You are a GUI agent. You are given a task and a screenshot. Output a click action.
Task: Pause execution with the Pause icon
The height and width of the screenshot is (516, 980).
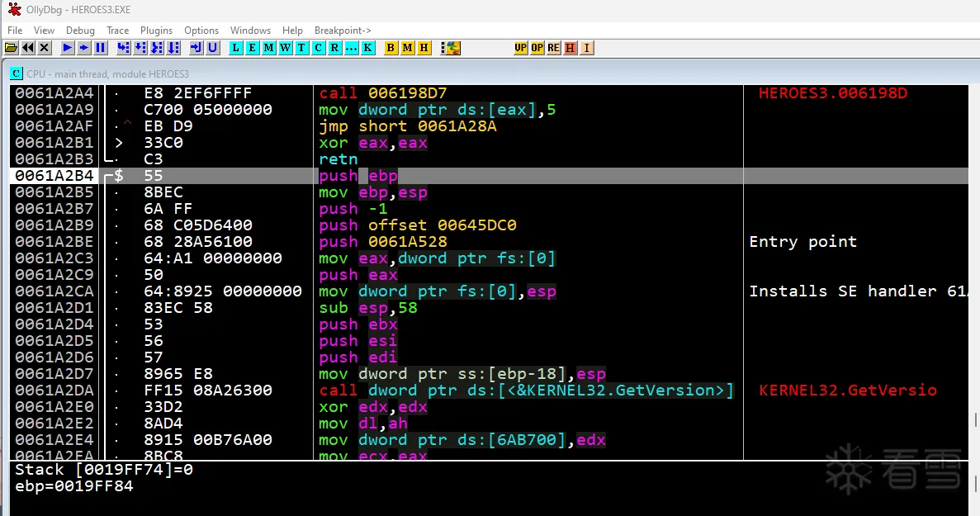click(101, 48)
